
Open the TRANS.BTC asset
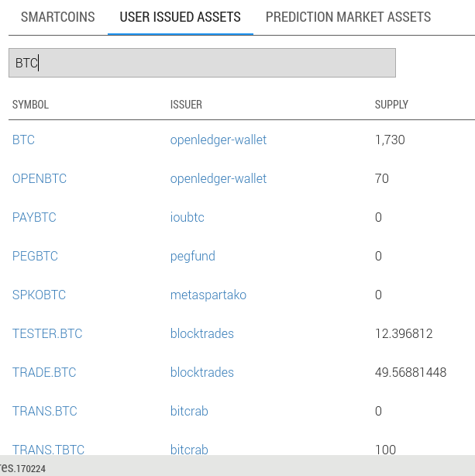(x=45, y=412)
